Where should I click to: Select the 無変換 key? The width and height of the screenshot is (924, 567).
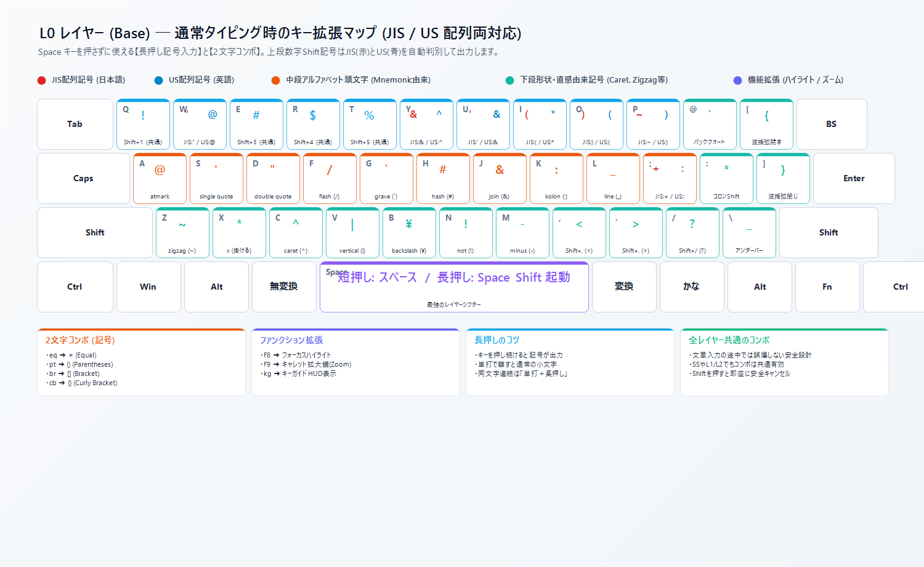pos(284,287)
